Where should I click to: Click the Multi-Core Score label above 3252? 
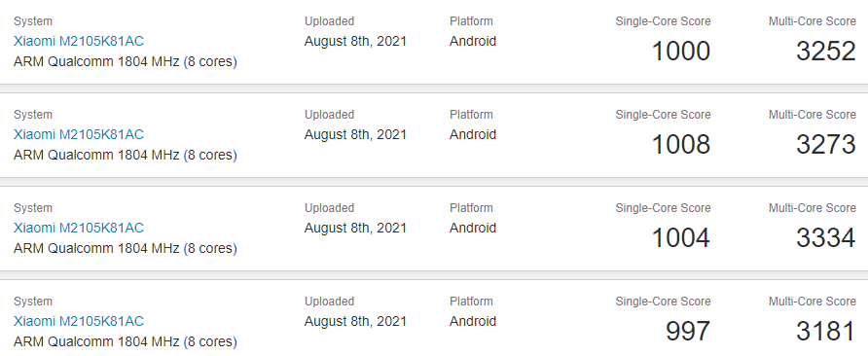813,21
